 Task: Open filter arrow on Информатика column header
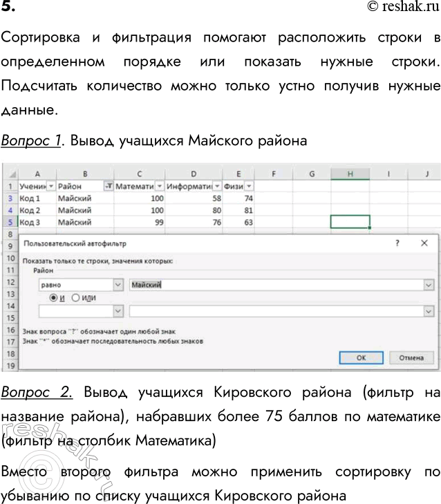(x=216, y=186)
